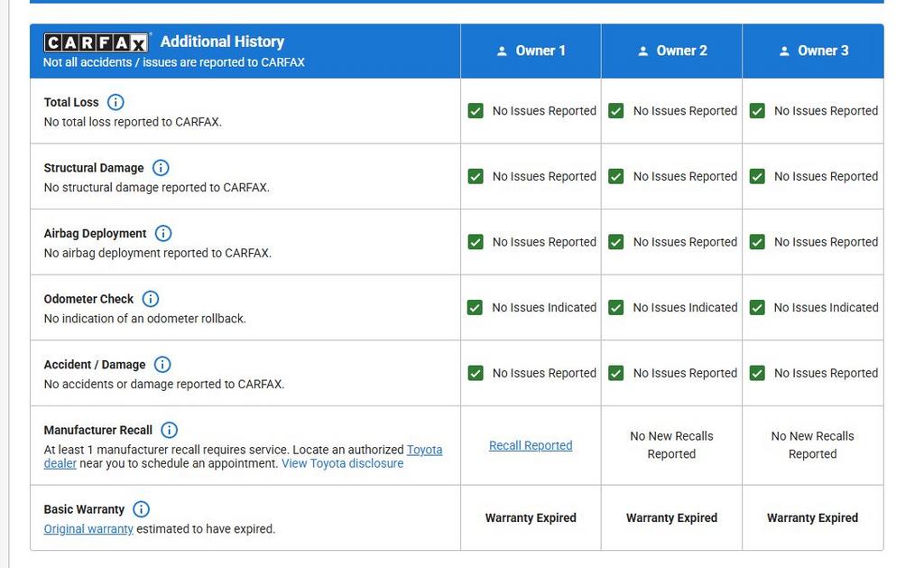Open the Basic Warranty info icon

coord(141,509)
